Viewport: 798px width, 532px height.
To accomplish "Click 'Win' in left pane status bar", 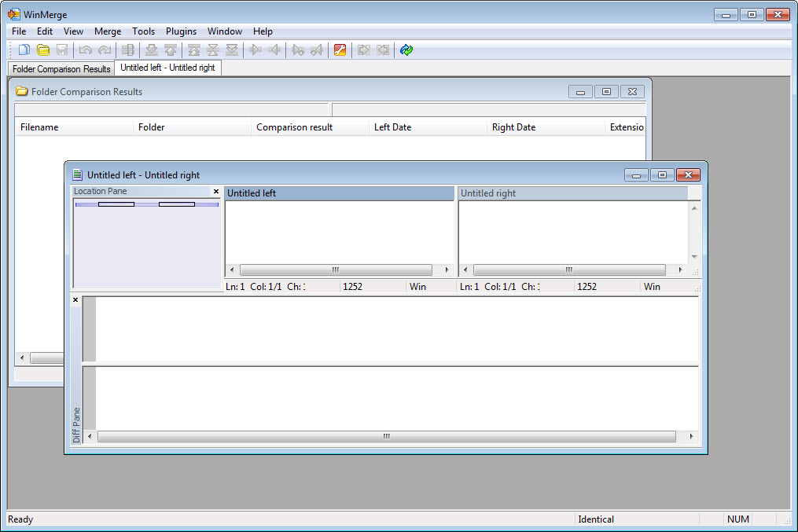I will [417, 287].
